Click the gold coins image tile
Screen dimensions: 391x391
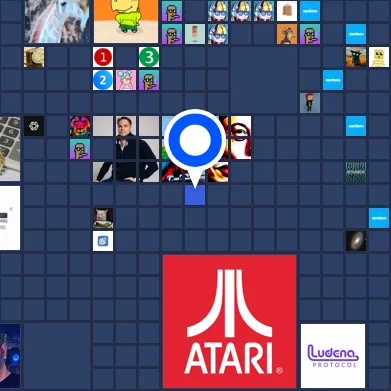click(34, 57)
